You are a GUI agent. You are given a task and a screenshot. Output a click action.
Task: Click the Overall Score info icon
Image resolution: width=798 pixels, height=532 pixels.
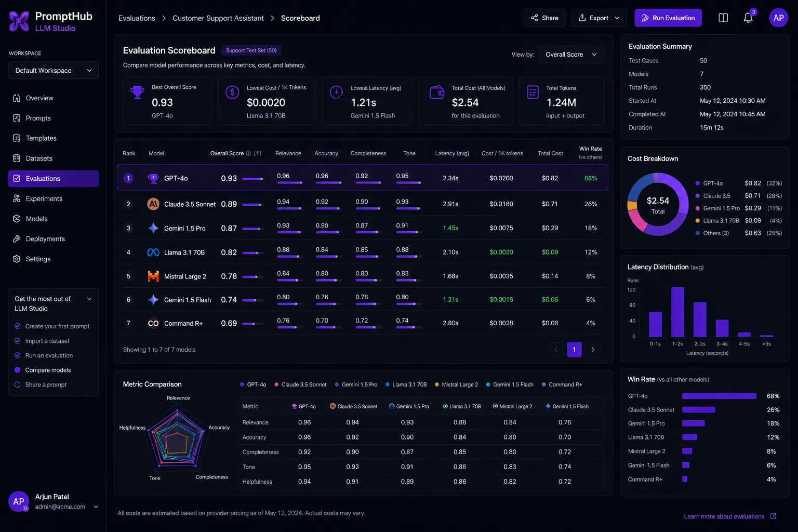[x=248, y=153]
